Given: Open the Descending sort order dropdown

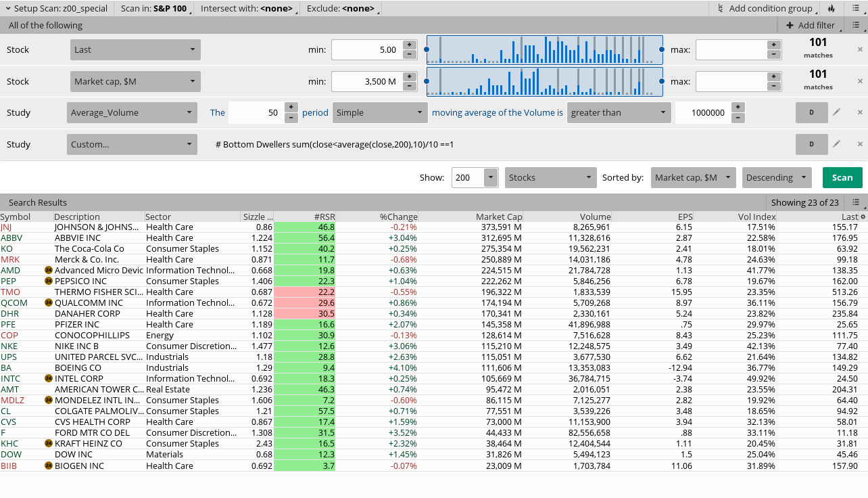Looking at the screenshot, I should pyautogui.click(x=777, y=177).
